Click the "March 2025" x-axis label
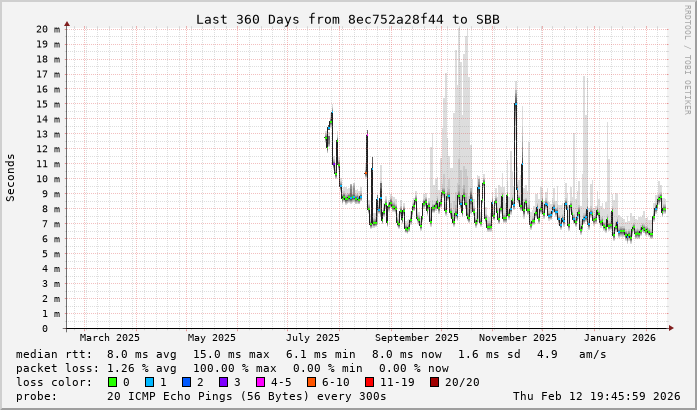 click(x=110, y=338)
